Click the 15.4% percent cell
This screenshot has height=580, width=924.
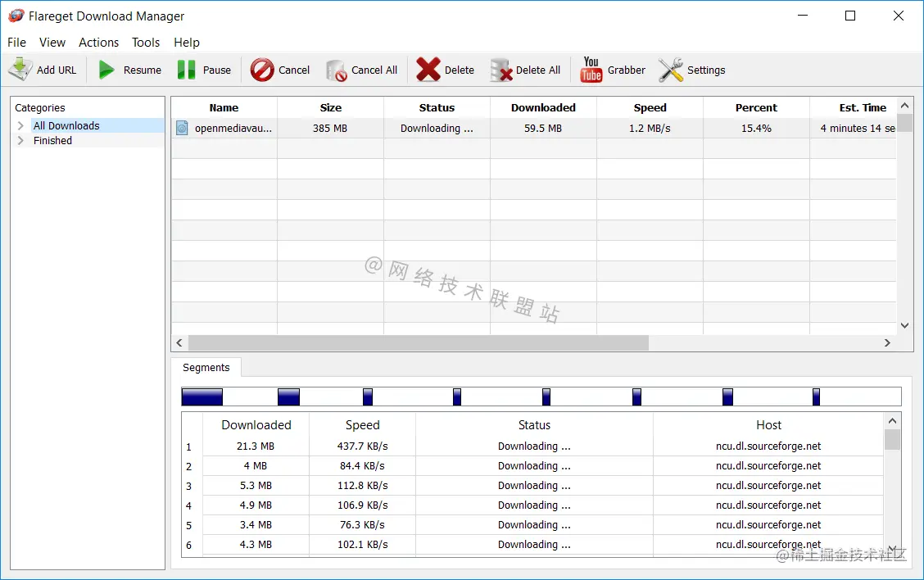756,128
